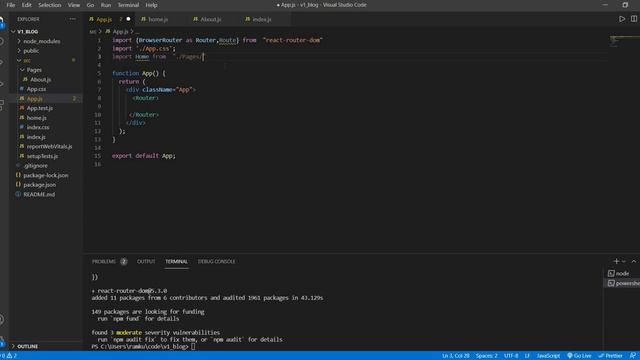Change indentation via Spaces: 2
The image size is (640, 360).
click(487, 356)
